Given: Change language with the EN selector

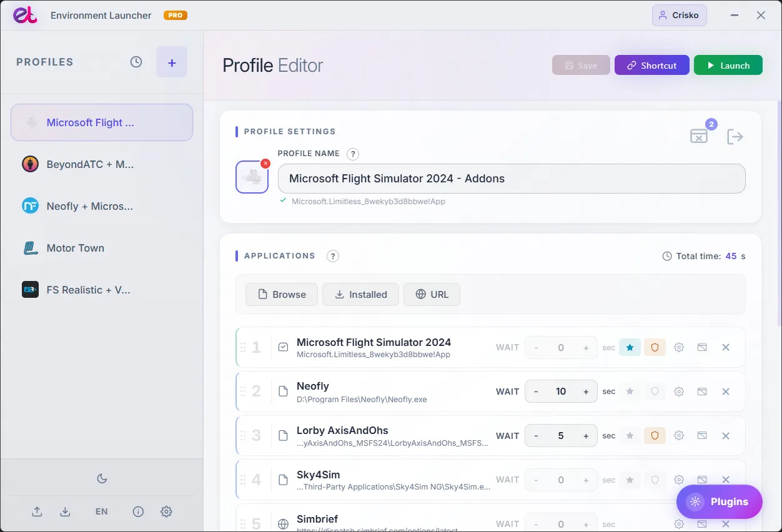Looking at the screenshot, I should (101, 511).
